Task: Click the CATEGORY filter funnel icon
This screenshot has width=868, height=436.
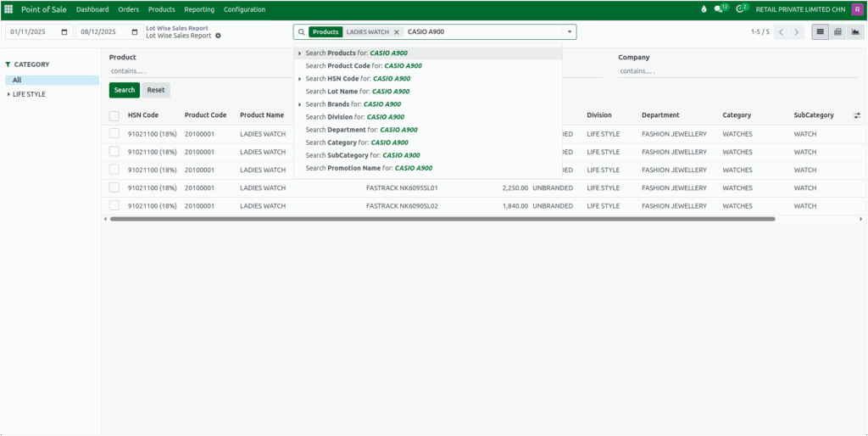Action: coord(8,64)
